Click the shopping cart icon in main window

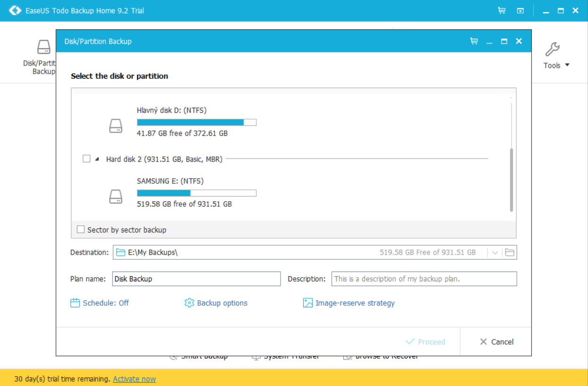coord(502,10)
